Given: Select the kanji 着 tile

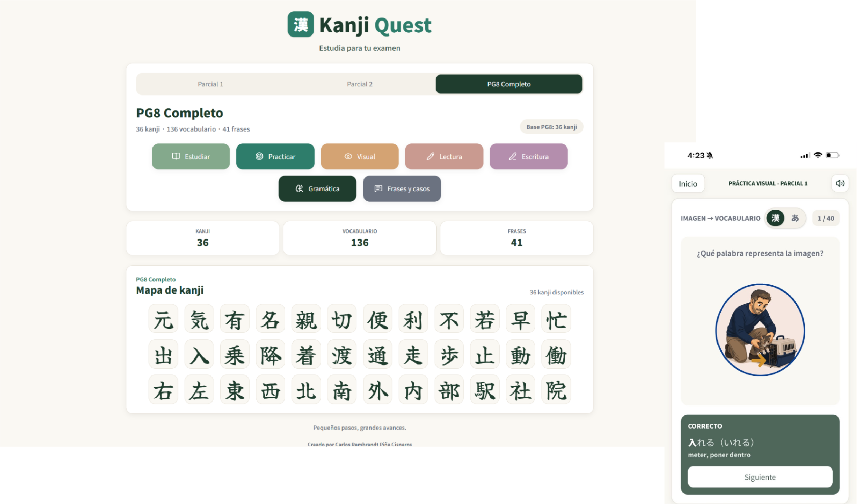Looking at the screenshot, I should (307, 354).
